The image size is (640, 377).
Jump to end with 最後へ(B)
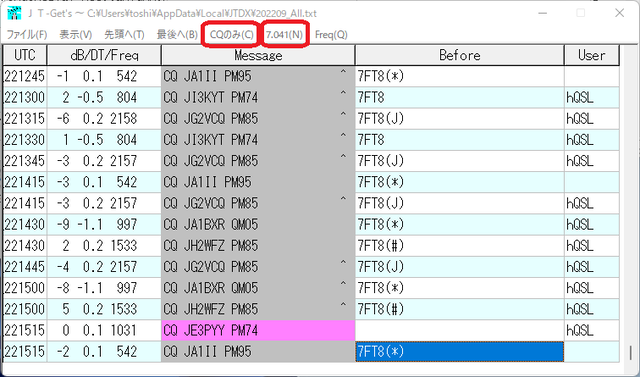click(177, 35)
